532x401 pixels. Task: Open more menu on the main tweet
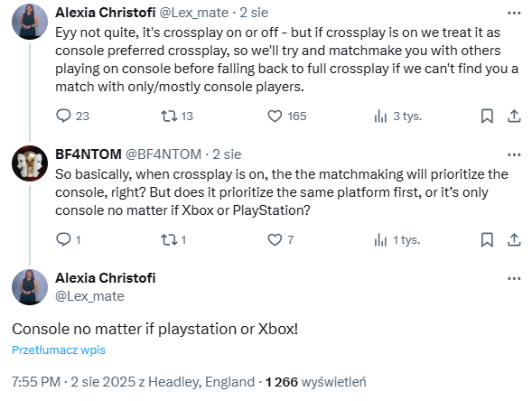coord(514,279)
